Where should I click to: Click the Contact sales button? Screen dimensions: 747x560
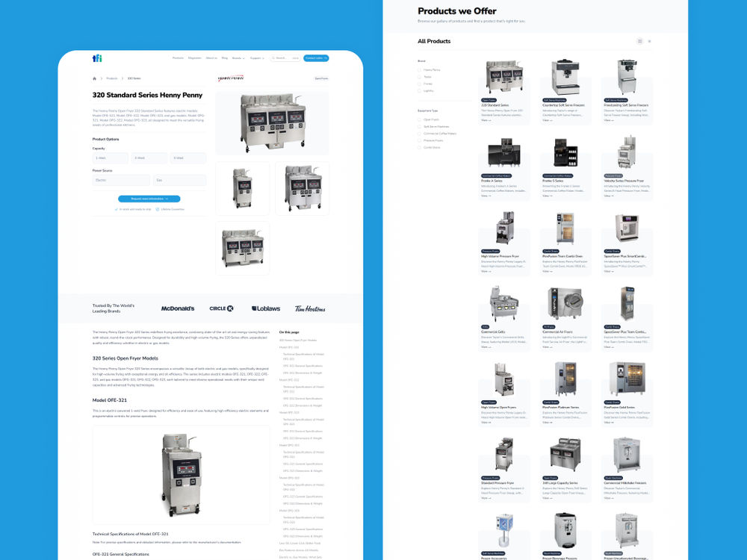[316, 58]
